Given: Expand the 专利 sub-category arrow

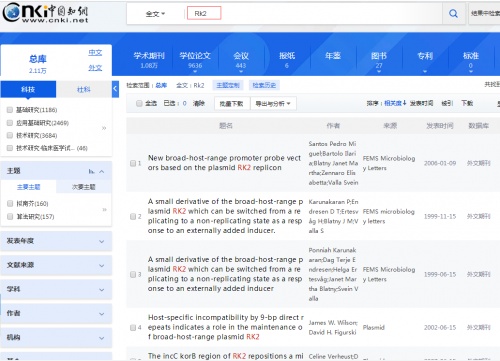Looking at the screenshot, I should pyautogui.click(x=425, y=71).
